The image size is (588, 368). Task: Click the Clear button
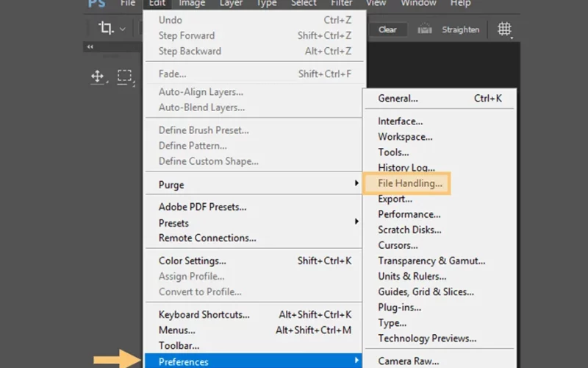coord(387,29)
